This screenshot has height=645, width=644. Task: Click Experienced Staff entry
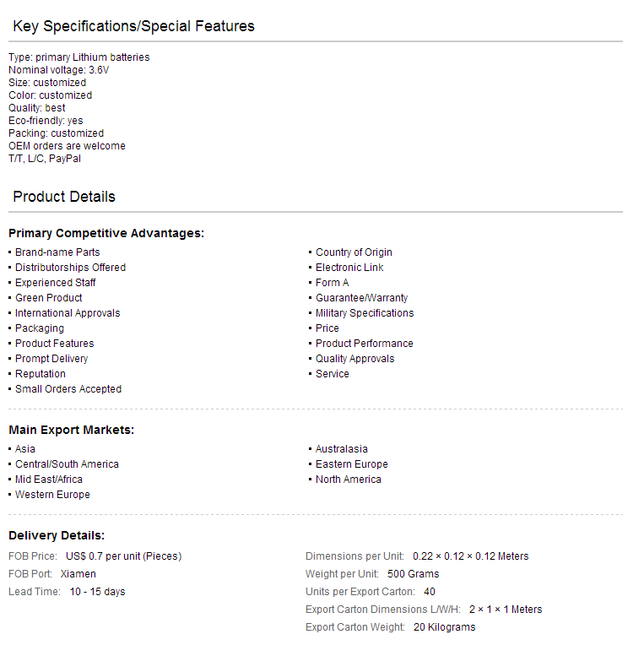tap(55, 283)
